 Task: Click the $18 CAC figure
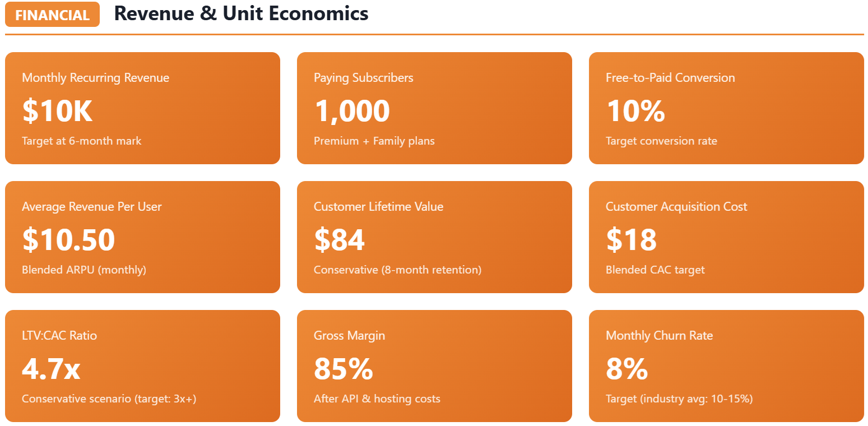click(x=631, y=239)
